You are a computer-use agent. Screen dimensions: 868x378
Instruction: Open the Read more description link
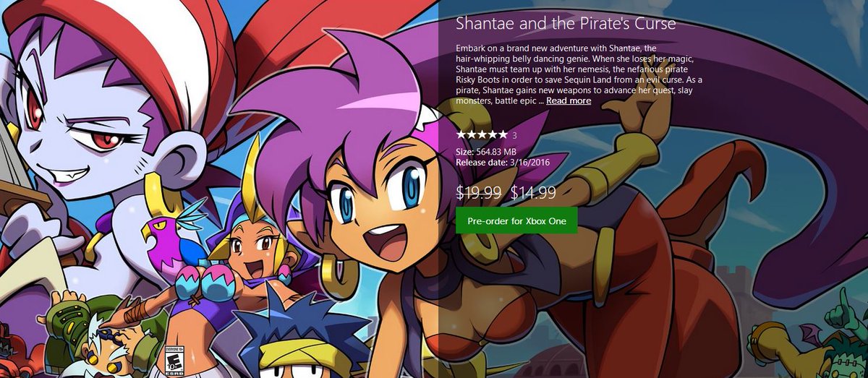point(569,101)
